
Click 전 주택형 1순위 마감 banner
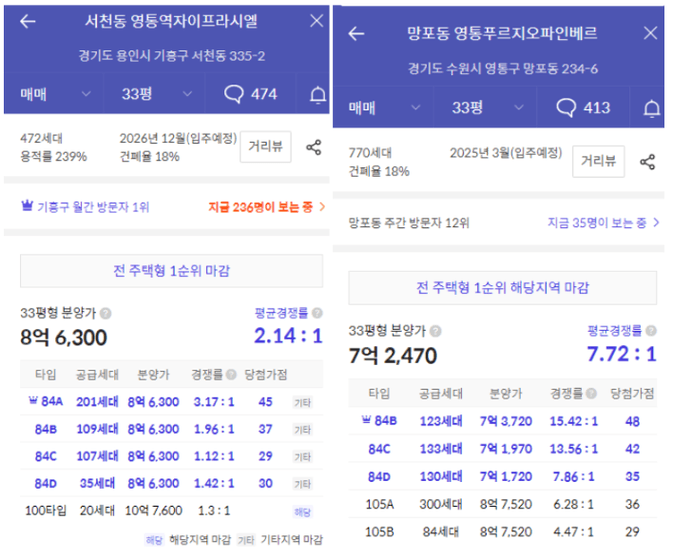(x=171, y=271)
